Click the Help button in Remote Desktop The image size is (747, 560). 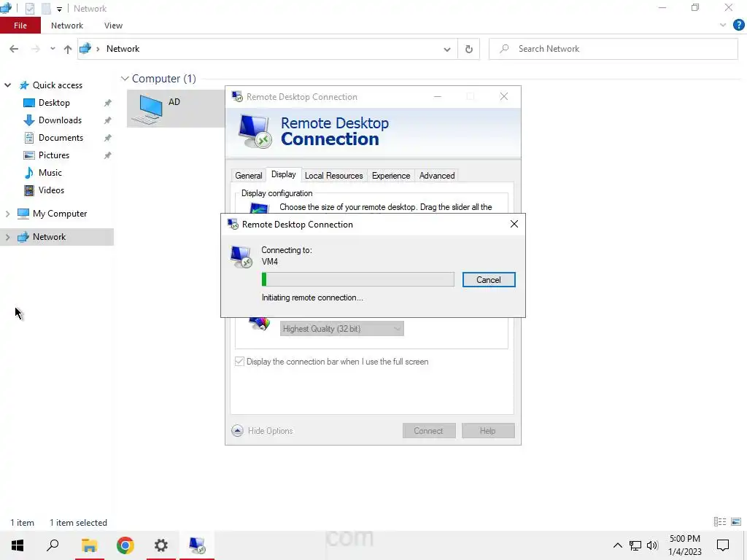[487, 430]
